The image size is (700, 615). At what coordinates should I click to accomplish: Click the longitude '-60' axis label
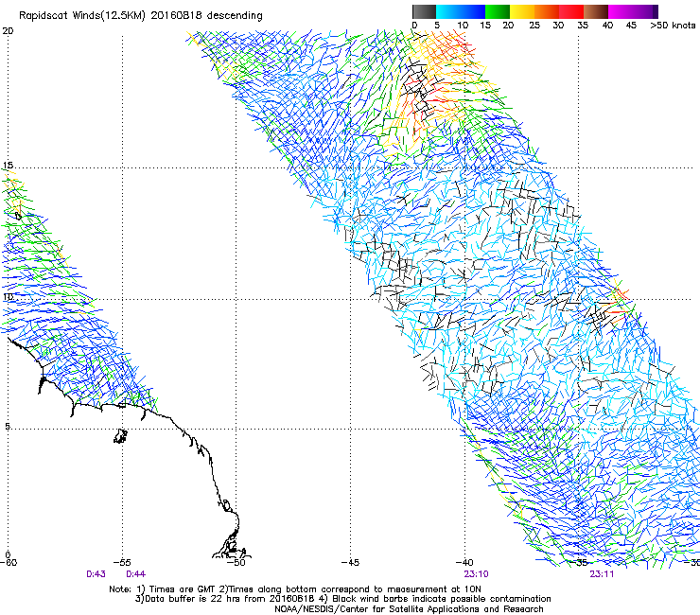(9, 563)
